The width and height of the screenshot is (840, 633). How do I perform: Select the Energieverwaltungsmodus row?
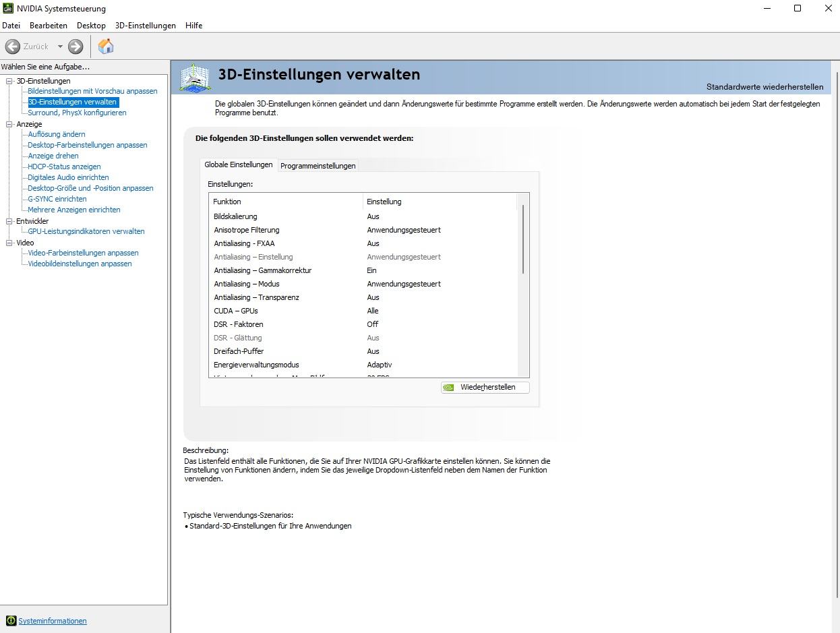[x=363, y=365]
